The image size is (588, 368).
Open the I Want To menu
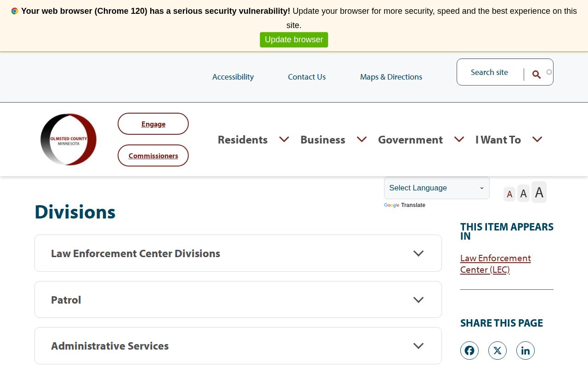coord(498,139)
